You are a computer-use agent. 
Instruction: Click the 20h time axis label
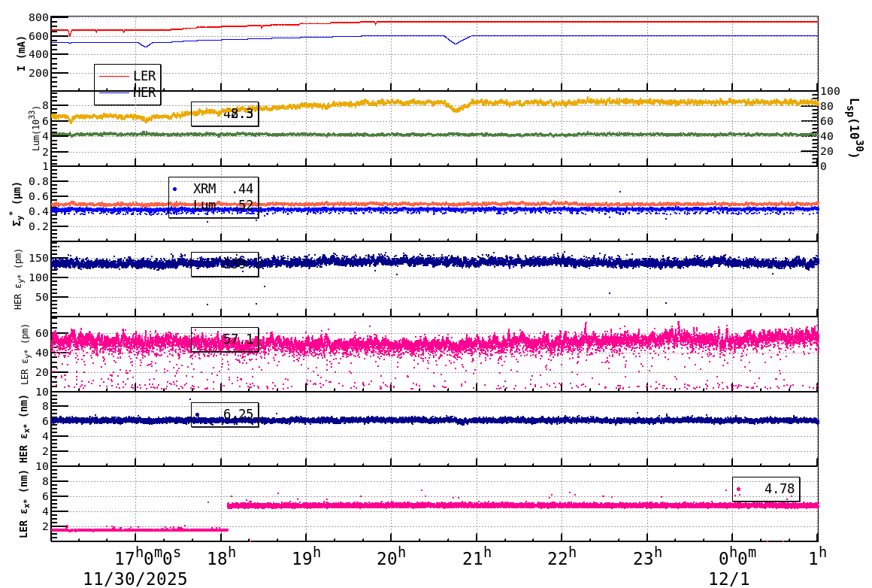coord(392,557)
